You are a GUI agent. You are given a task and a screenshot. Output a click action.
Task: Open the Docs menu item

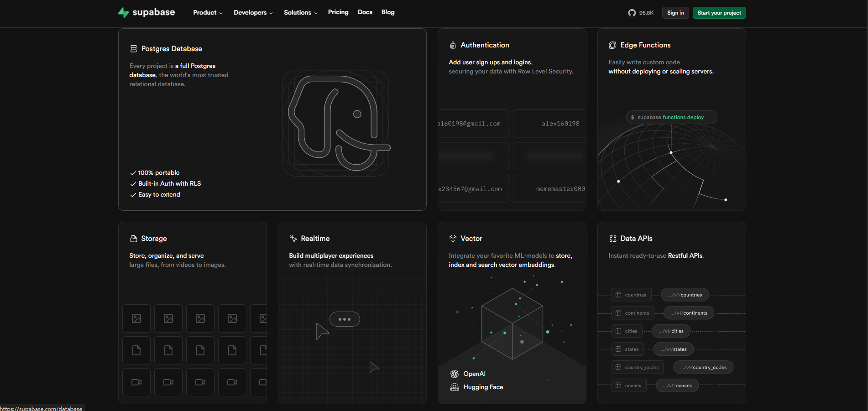[x=365, y=12]
